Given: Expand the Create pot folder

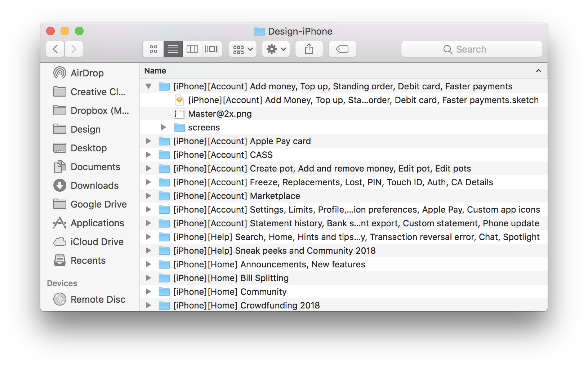Looking at the screenshot, I should point(148,168).
